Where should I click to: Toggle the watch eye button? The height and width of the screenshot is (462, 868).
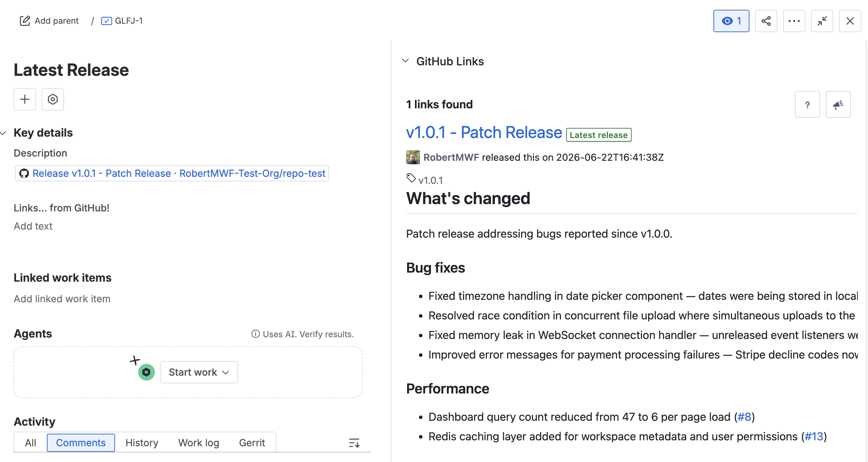(x=731, y=21)
